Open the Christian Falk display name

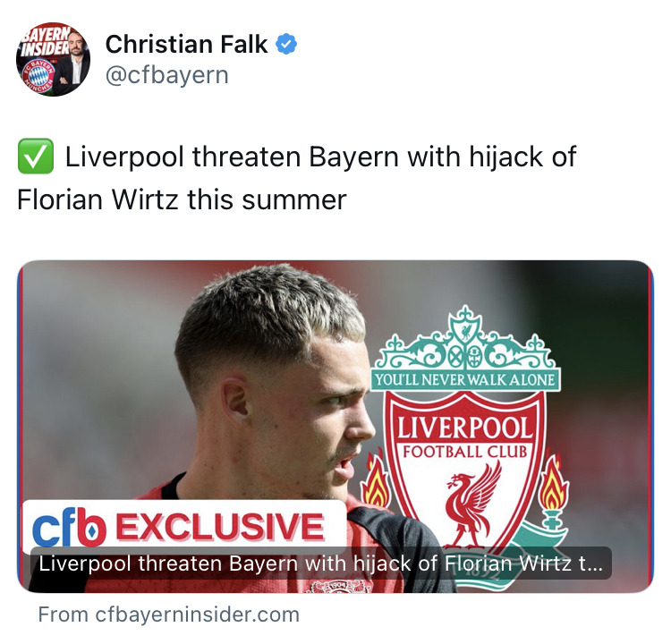[x=187, y=45]
